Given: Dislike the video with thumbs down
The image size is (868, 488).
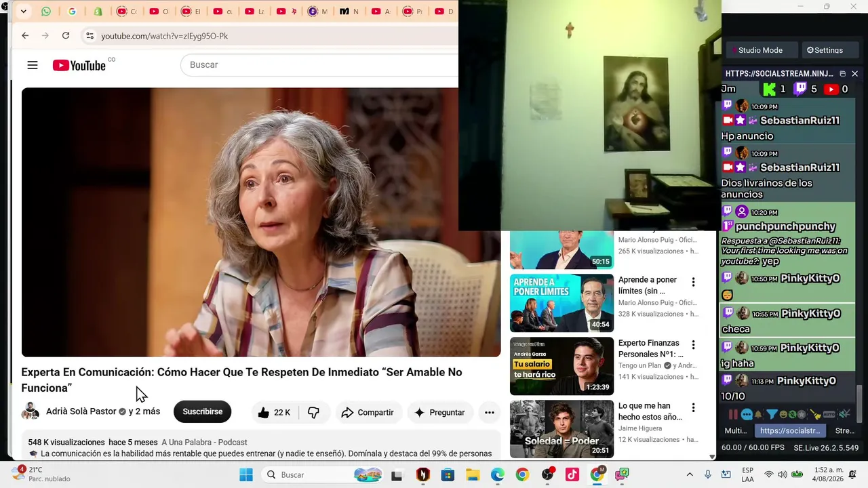Looking at the screenshot, I should 313,412.
